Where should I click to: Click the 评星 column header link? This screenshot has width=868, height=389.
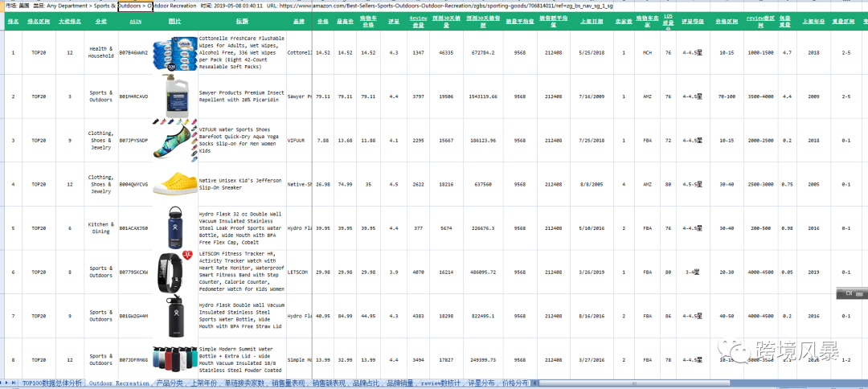click(x=394, y=21)
